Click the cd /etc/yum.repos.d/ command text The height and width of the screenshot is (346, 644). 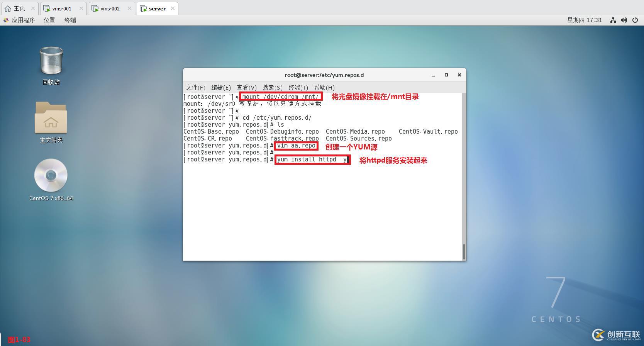[277, 118]
